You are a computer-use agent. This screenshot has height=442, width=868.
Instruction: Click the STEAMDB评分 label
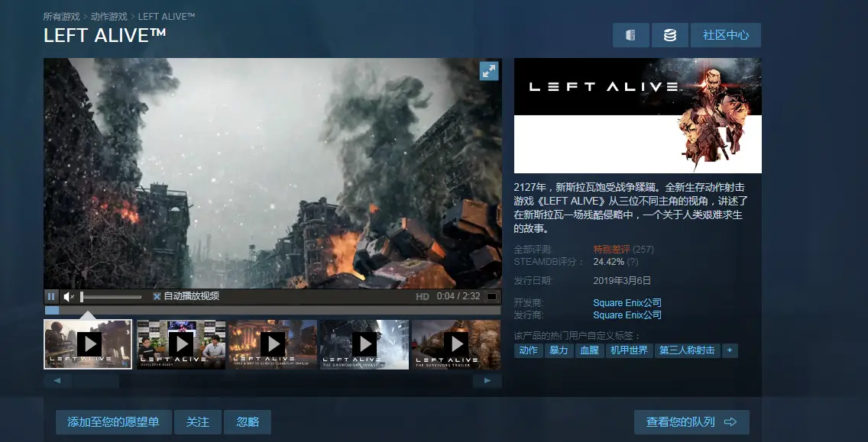coord(549,262)
